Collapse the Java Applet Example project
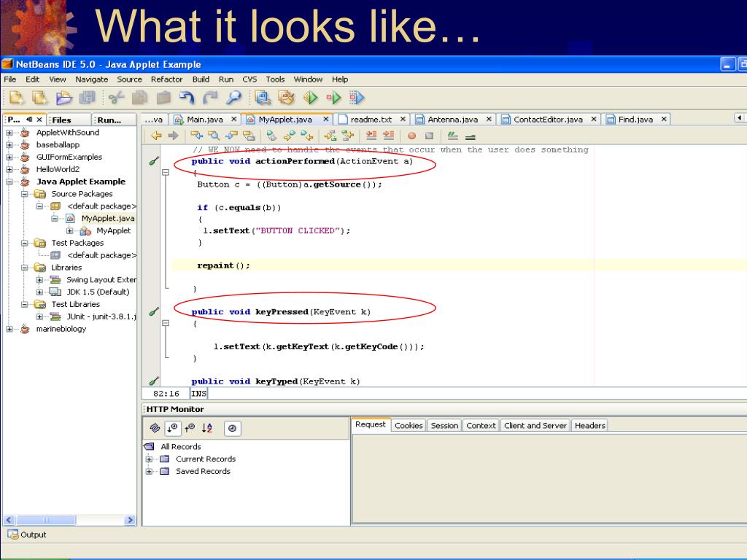The width and height of the screenshot is (747, 560). pyautogui.click(x=9, y=182)
